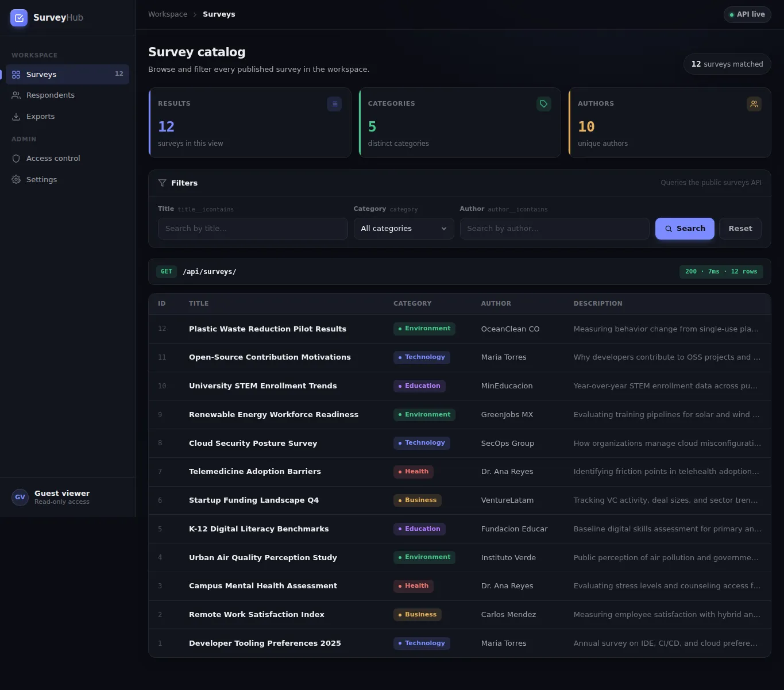Click Education tag on University STEM row
Screen dimensions: 784x690
tap(419, 386)
